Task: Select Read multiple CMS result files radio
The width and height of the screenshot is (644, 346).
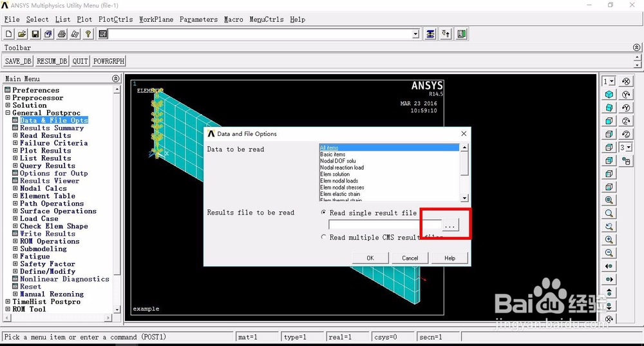Action: point(324,237)
